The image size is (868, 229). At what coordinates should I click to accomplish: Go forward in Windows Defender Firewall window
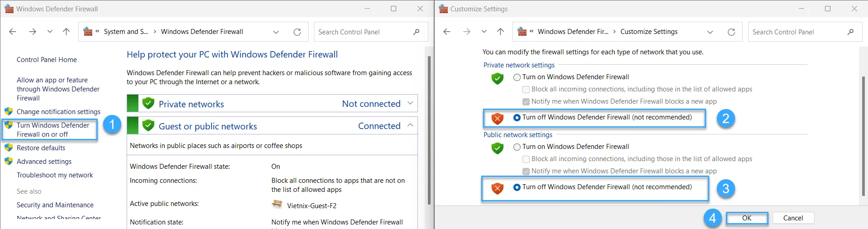33,32
